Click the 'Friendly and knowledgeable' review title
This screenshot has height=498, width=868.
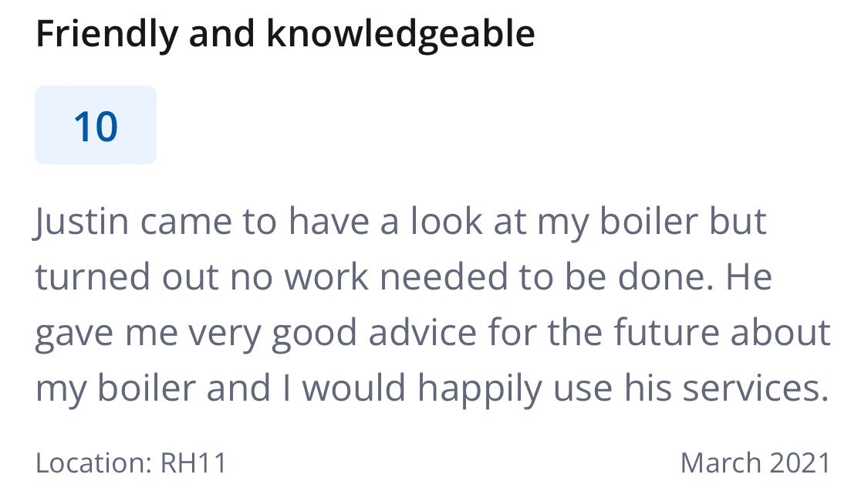tap(285, 34)
